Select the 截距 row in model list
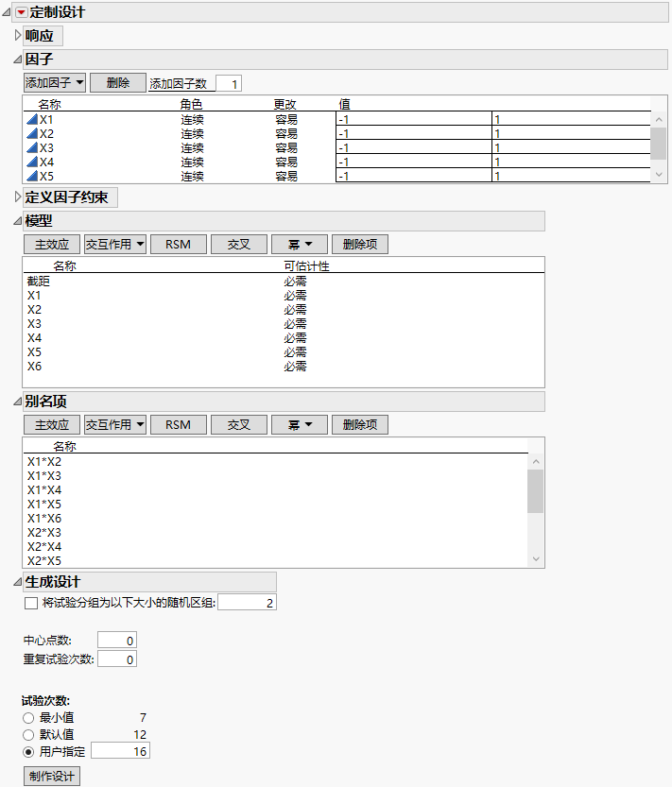Image resolution: width=672 pixels, height=787 pixels. pyautogui.click(x=284, y=282)
